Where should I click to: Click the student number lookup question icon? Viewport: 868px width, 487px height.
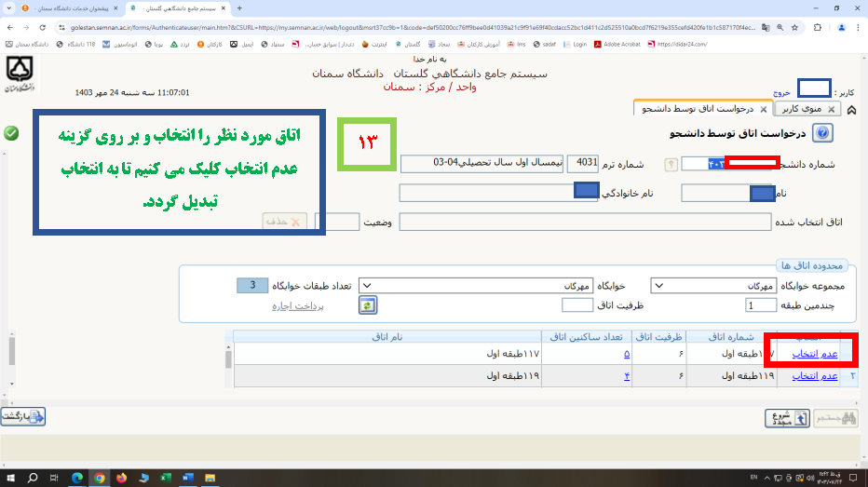[670, 165]
